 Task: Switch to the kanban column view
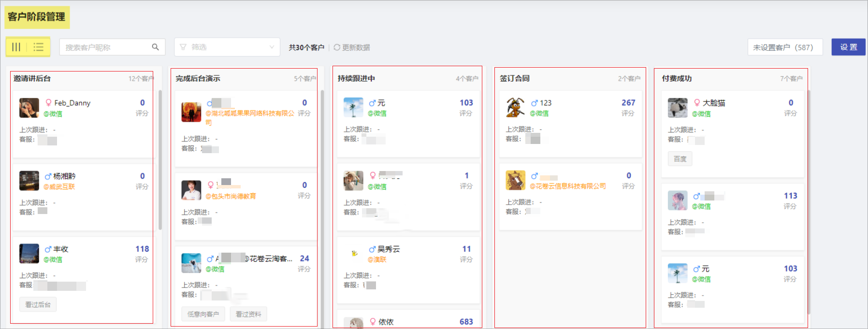(x=16, y=47)
